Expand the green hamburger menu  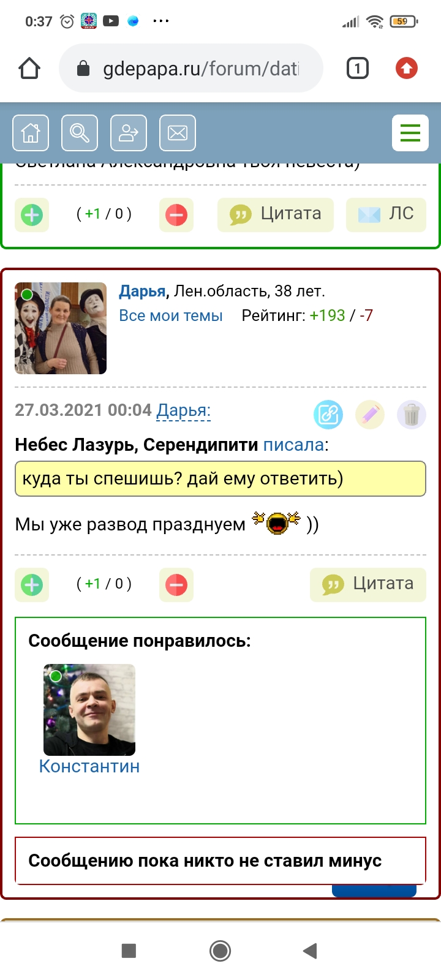(410, 133)
